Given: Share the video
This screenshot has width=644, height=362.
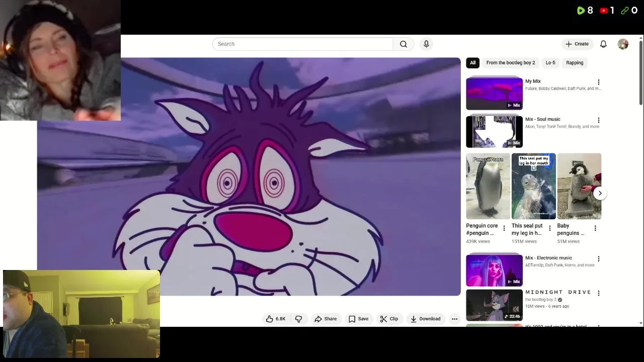Looking at the screenshot, I should pyautogui.click(x=326, y=319).
